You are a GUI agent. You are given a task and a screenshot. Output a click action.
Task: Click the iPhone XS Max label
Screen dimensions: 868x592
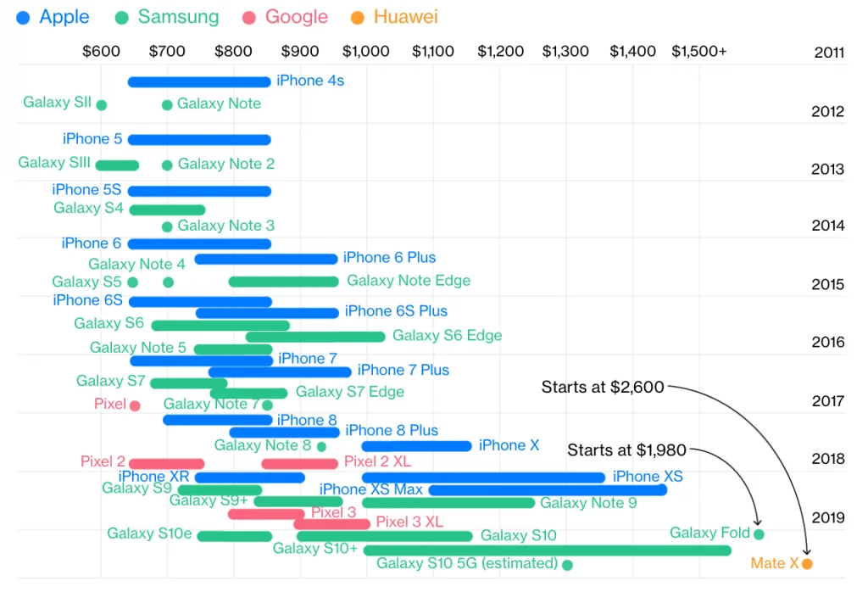(370, 489)
